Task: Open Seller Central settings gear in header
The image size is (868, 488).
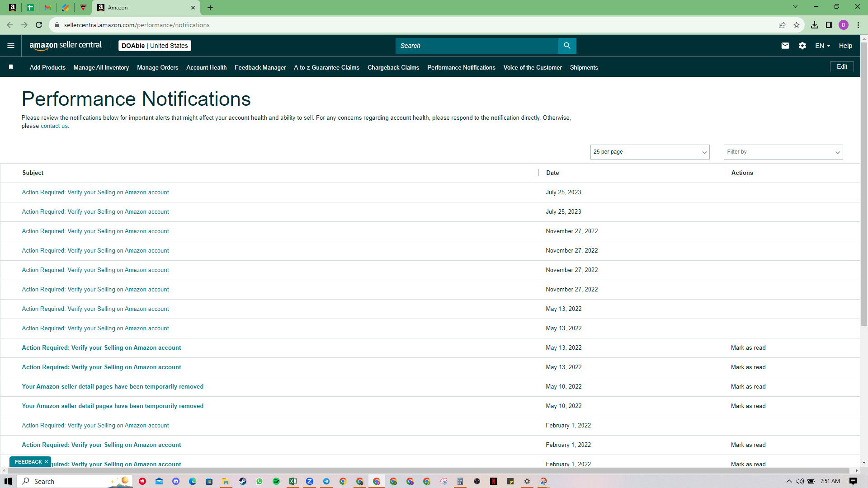Action: click(802, 46)
